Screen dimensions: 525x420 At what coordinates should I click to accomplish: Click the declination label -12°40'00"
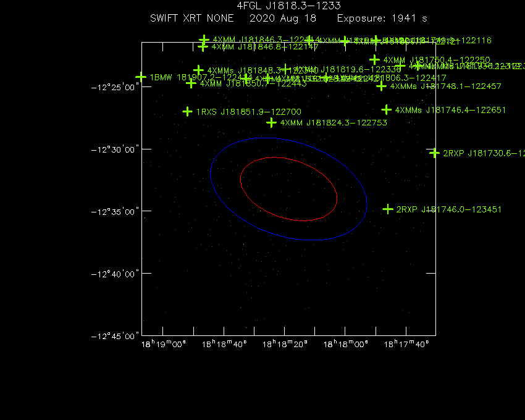pyautogui.click(x=115, y=274)
